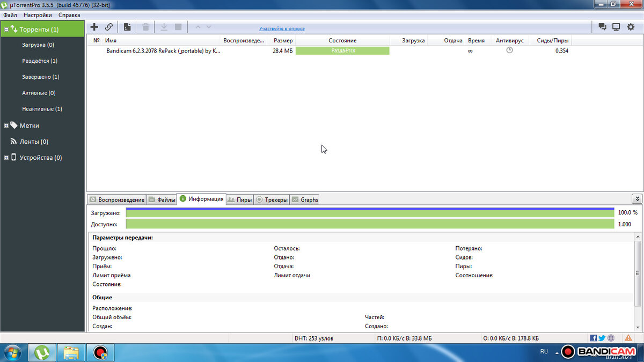Sort by the Состояние column header
This screenshot has height=362, width=644.
[x=342, y=41]
